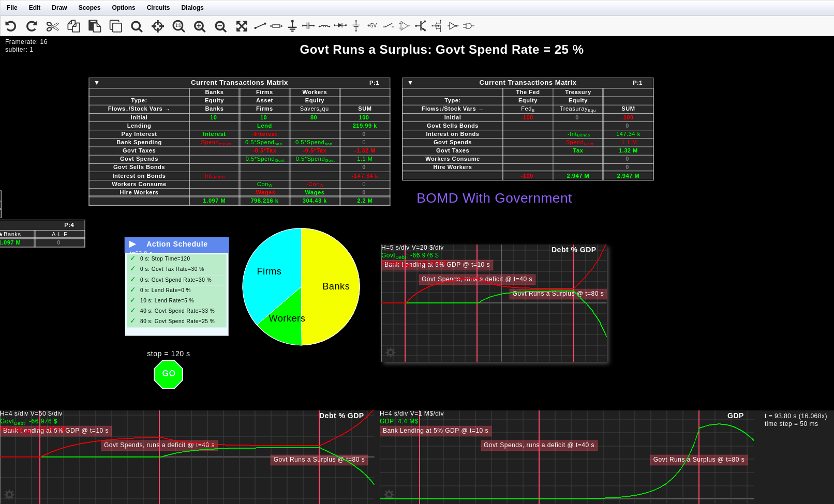Select the resistor component tool
This screenshot has height=504, width=834.
276,26
